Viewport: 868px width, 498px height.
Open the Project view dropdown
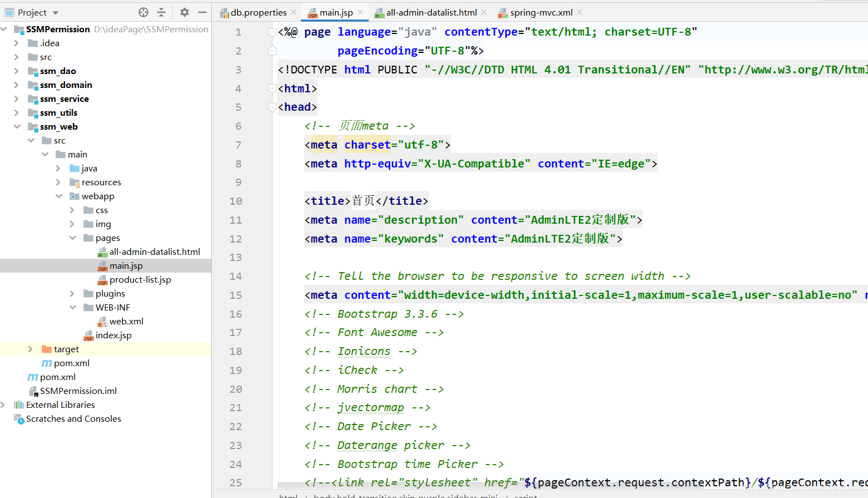point(56,12)
